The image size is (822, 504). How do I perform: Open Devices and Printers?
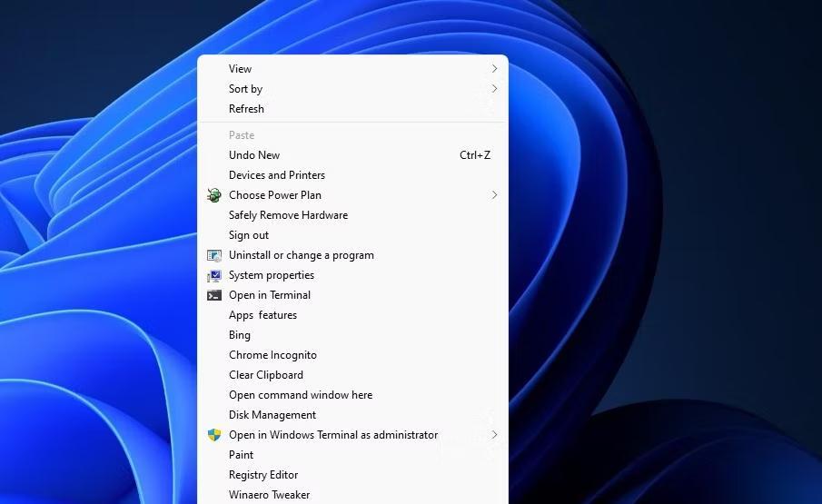pyautogui.click(x=276, y=175)
